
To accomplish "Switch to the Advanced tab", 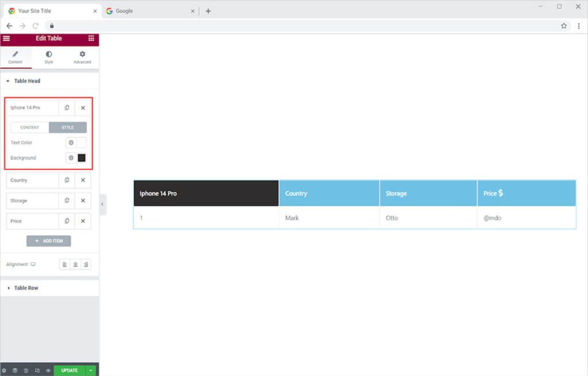I will click(x=82, y=57).
